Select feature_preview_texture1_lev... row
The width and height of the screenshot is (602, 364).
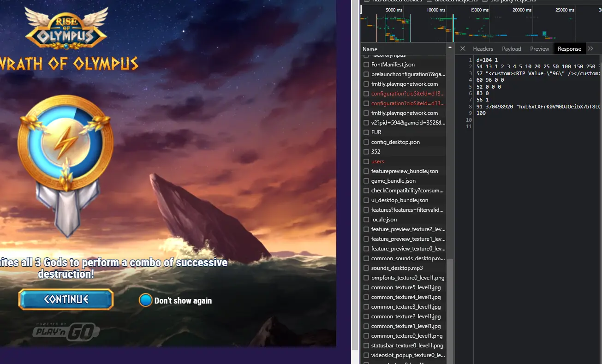click(404, 239)
